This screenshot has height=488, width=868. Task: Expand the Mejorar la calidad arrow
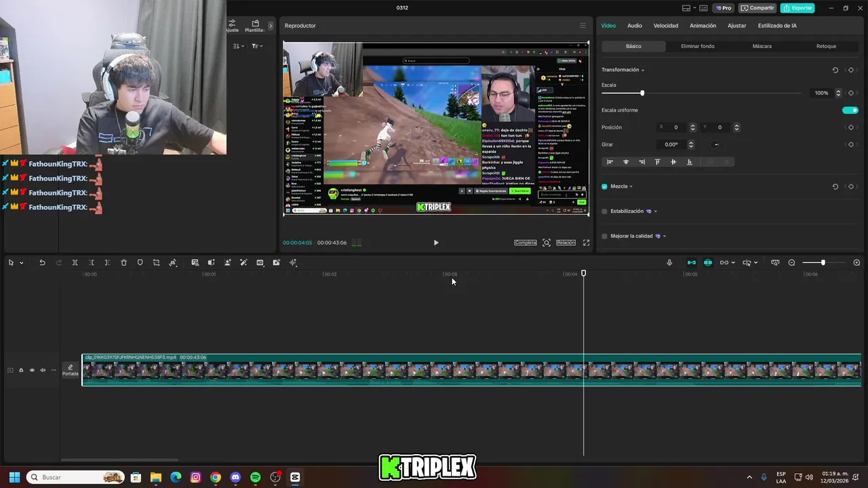tap(664, 236)
